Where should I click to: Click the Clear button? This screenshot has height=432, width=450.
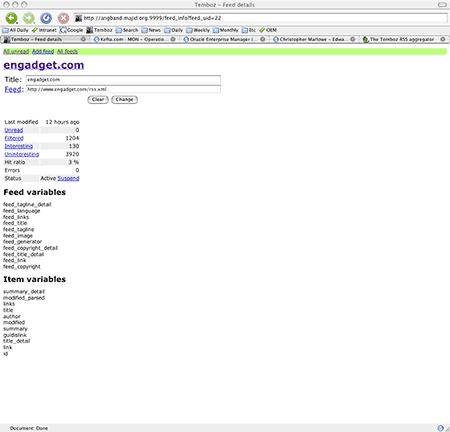[x=98, y=99]
